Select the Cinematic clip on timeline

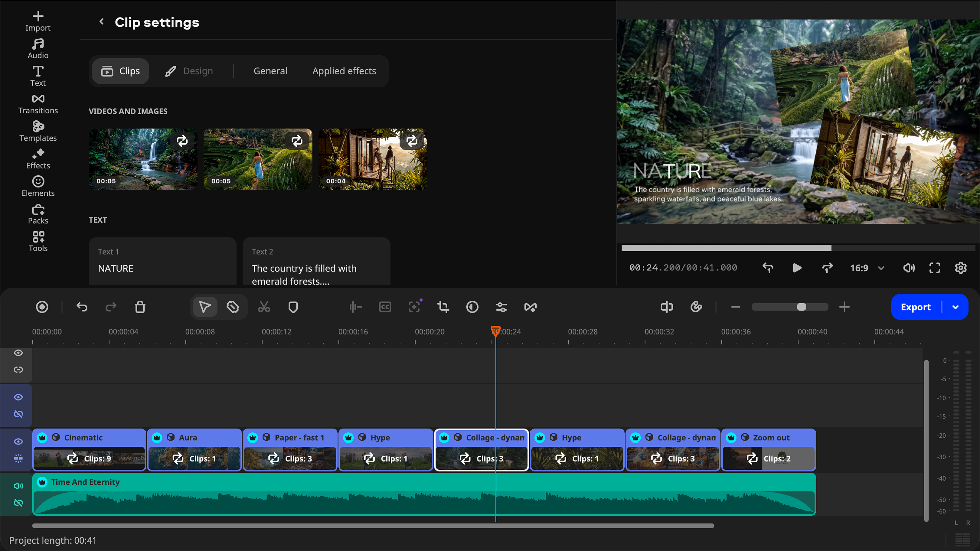coord(89,450)
